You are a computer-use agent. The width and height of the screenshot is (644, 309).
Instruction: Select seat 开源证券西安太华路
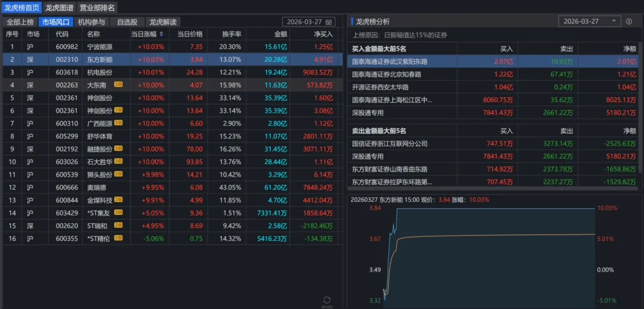coord(380,87)
